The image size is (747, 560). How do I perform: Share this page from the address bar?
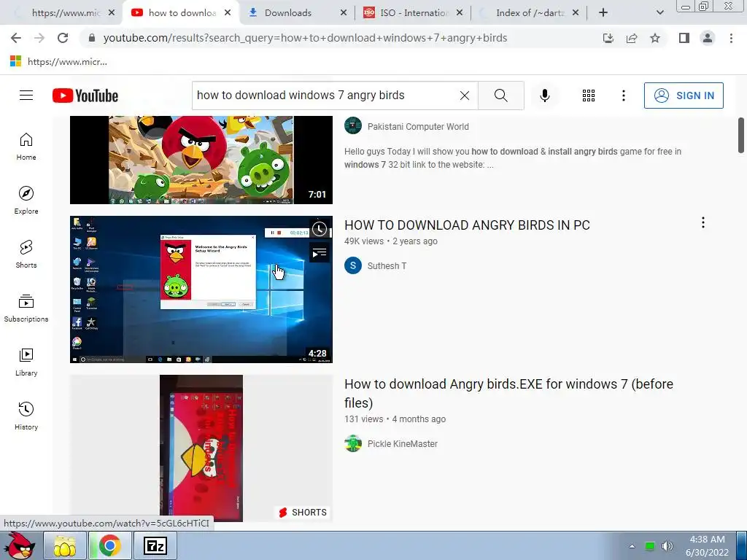coord(632,38)
